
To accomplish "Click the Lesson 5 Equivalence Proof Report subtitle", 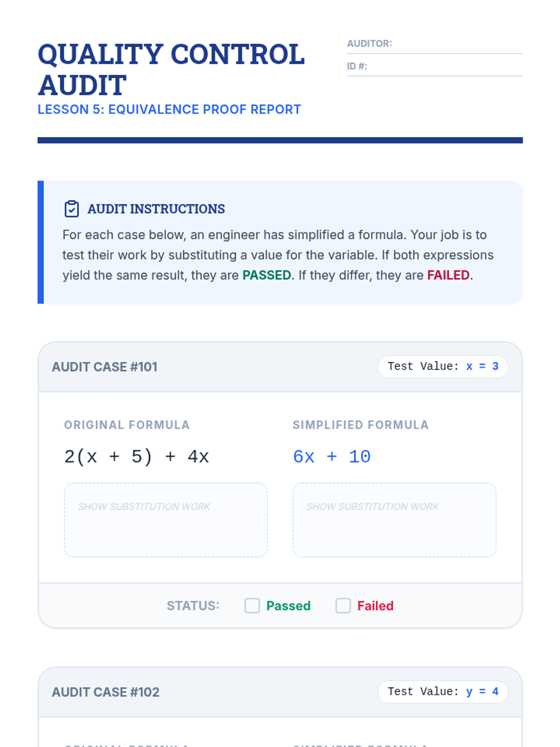I will pos(169,109).
